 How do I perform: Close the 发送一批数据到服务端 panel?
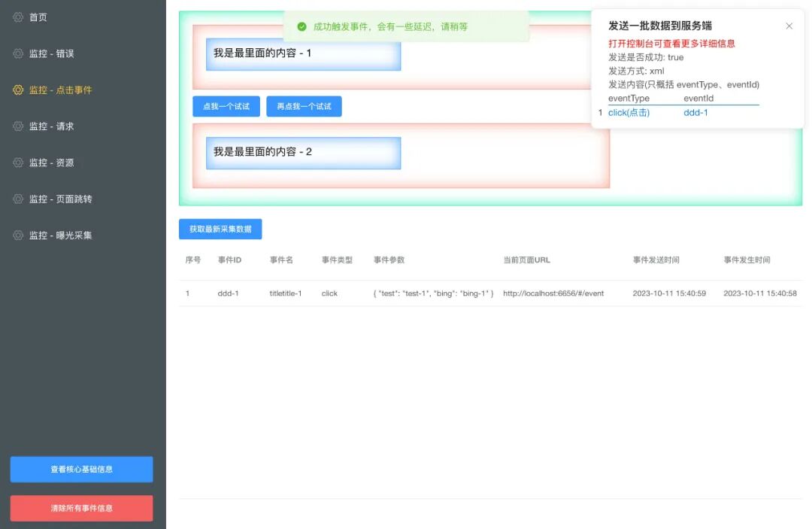click(789, 26)
